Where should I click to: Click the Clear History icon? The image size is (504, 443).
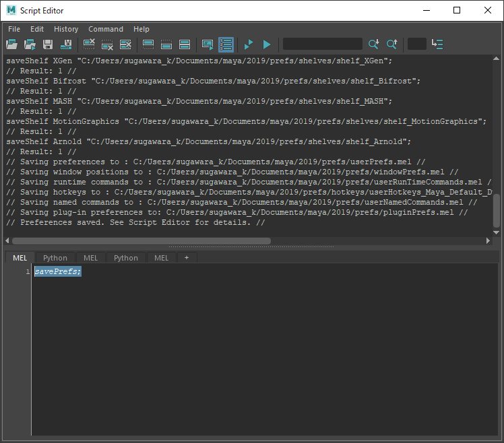coord(89,44)
